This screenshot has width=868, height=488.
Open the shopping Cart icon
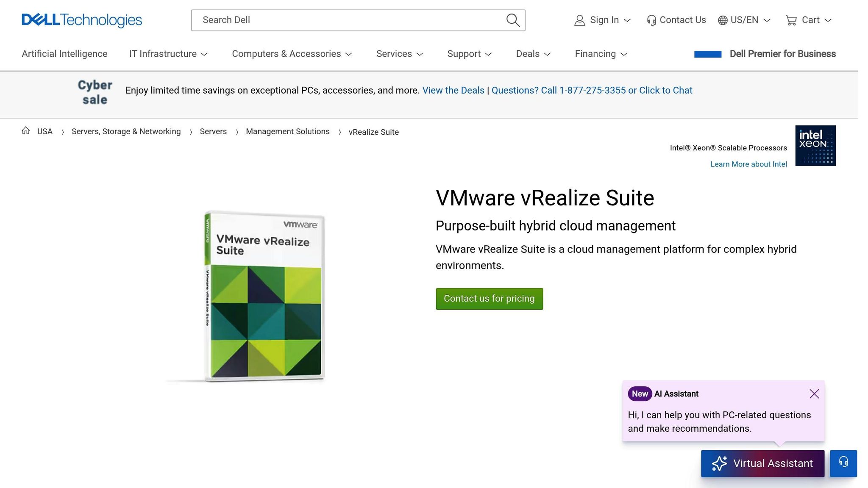pyautogui.click(x=792, y=20)
